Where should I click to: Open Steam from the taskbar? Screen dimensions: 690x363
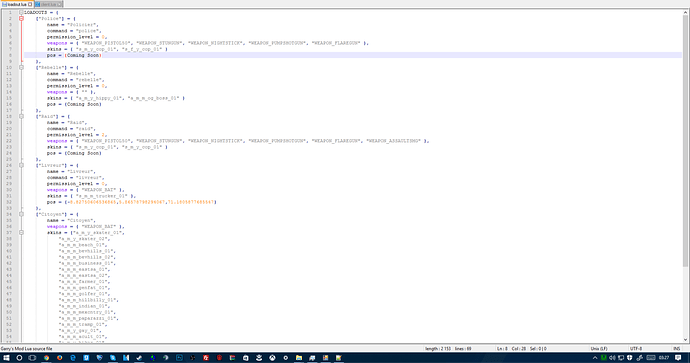click(139, 358)
